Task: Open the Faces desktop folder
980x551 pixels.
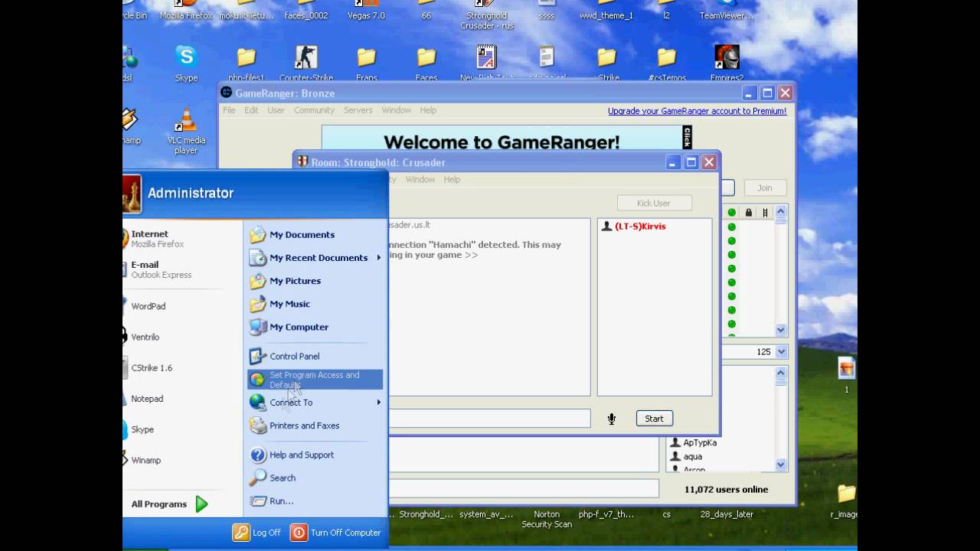Action: pos(426,64)
